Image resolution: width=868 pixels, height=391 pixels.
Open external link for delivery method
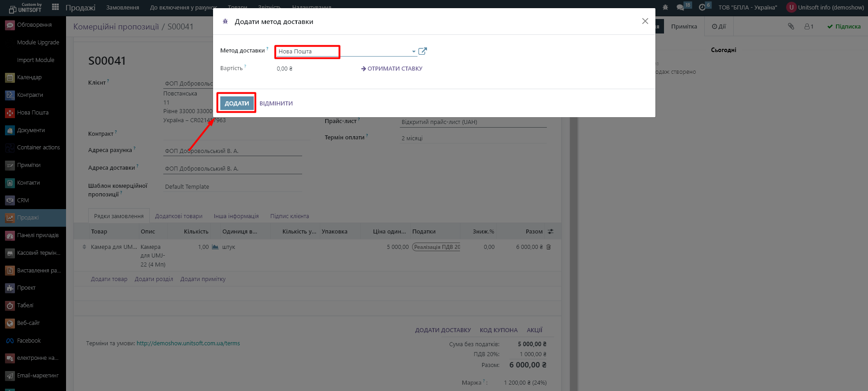[422, 51]
